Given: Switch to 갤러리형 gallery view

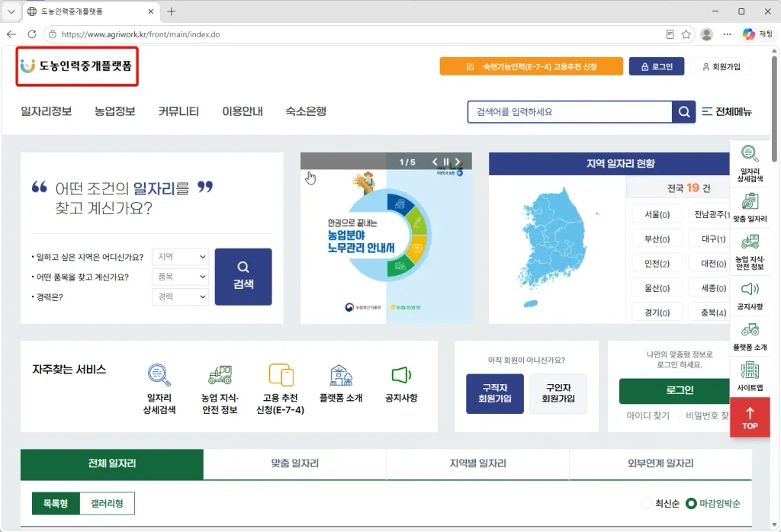Looking at the screenshot, I should [107, 504].
